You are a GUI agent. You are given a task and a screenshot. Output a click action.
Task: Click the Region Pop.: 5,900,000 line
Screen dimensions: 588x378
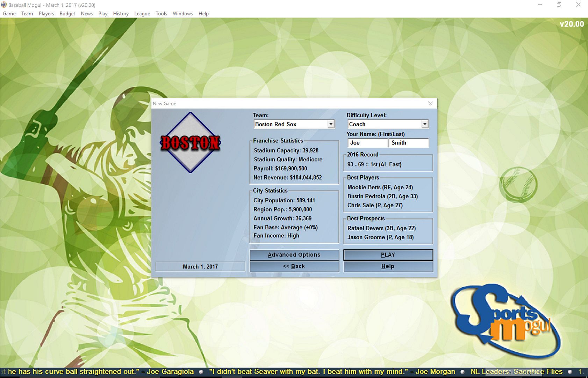pos(283,210)
